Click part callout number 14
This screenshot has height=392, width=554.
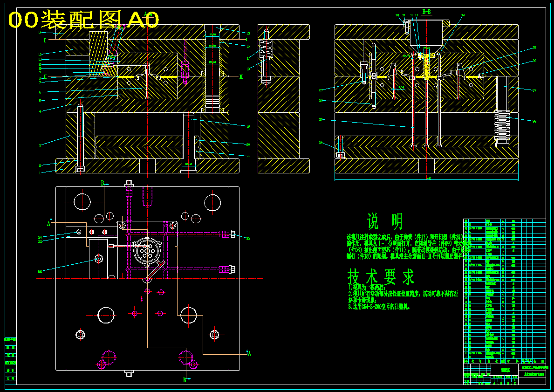coord(40,32)
